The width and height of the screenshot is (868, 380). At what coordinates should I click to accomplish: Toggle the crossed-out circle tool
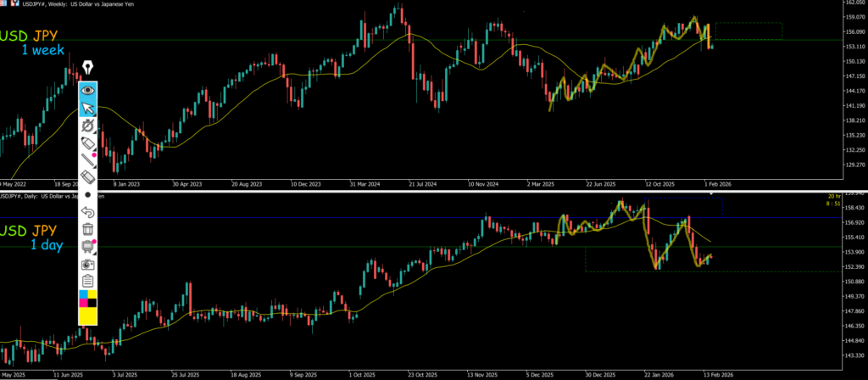[x=88, y=126]
